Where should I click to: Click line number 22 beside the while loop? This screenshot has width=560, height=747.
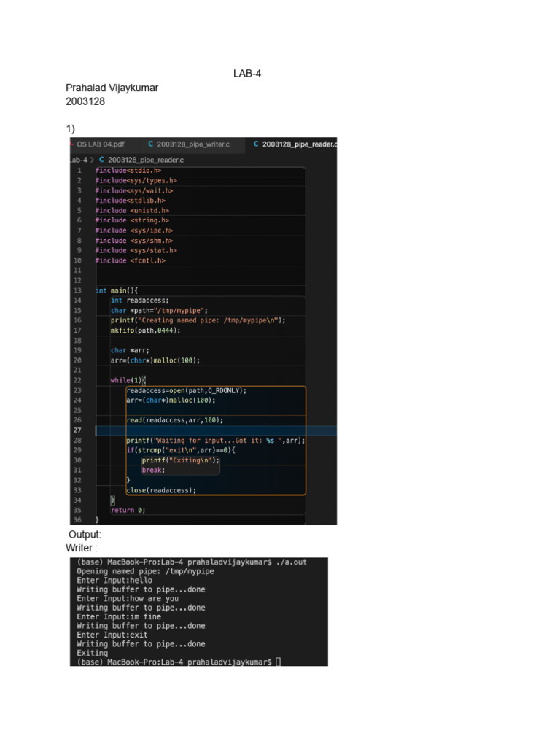[77, 380]
